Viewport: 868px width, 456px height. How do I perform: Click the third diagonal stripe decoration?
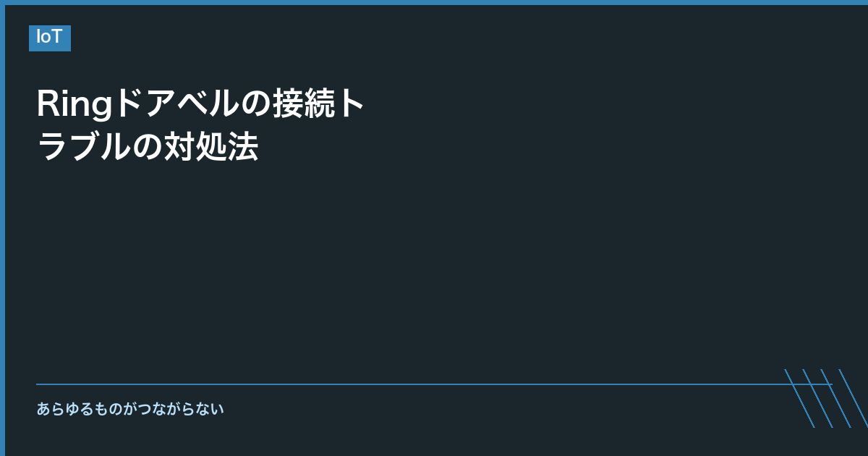[835, 398]
